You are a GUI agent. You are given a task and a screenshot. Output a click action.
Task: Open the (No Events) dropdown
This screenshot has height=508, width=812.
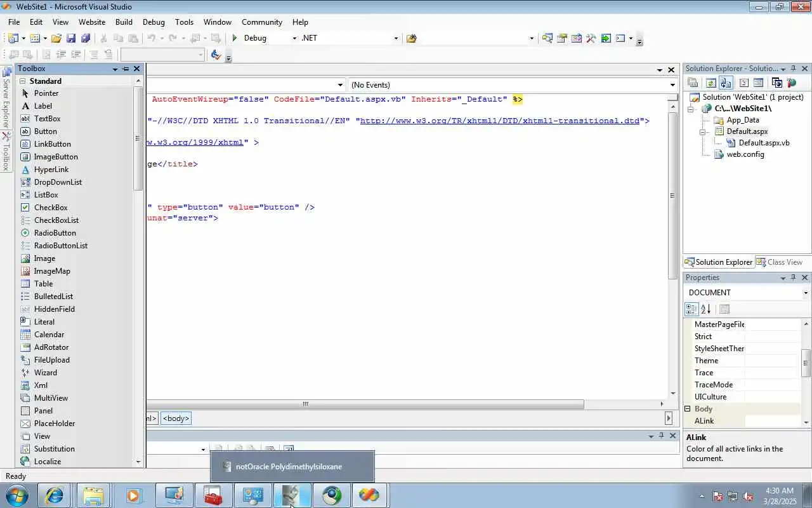click(672, 84)
